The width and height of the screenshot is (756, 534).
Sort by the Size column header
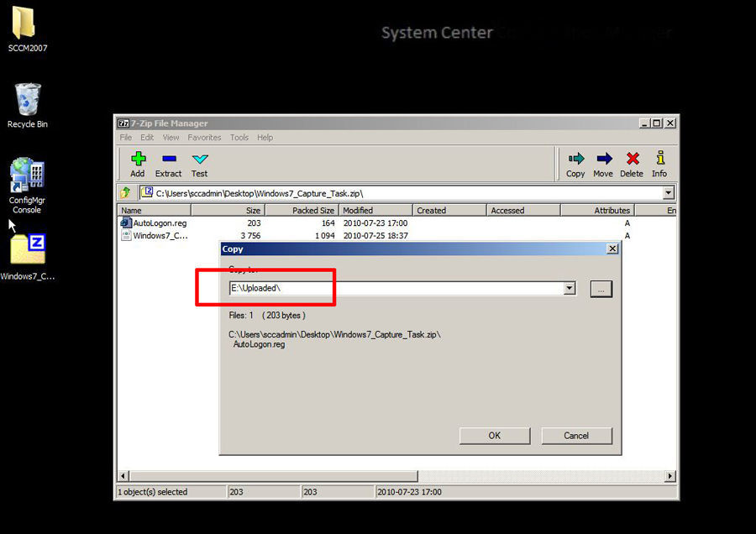228,210
